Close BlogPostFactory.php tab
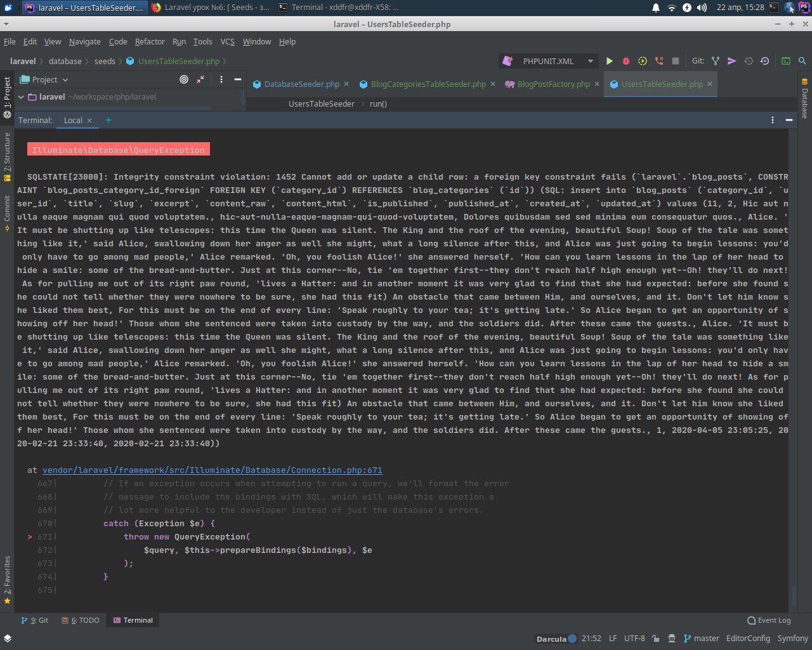Image resolution: width=812 pixels, height=650 pixels. click(597, 84)
